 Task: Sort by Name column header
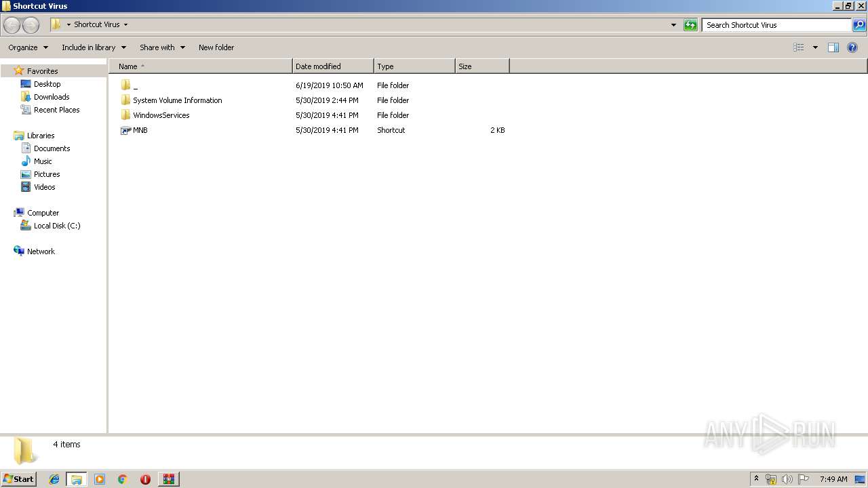pos(200,66)
